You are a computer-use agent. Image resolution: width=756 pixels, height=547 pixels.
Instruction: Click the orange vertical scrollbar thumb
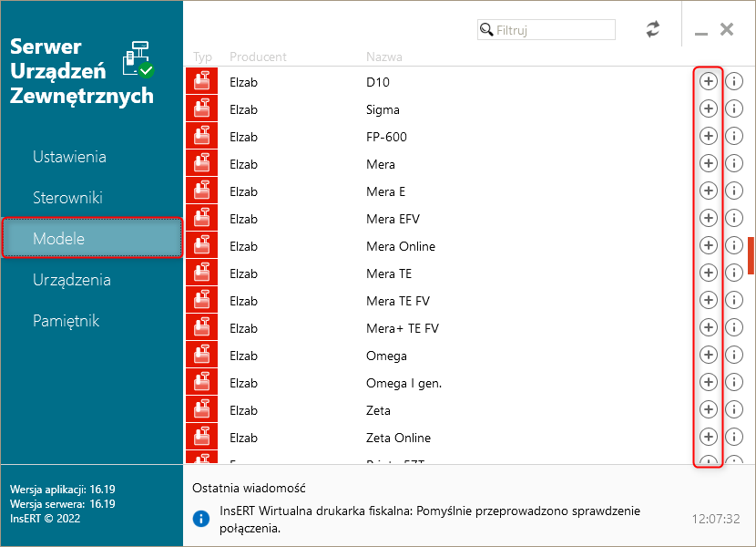751,255
